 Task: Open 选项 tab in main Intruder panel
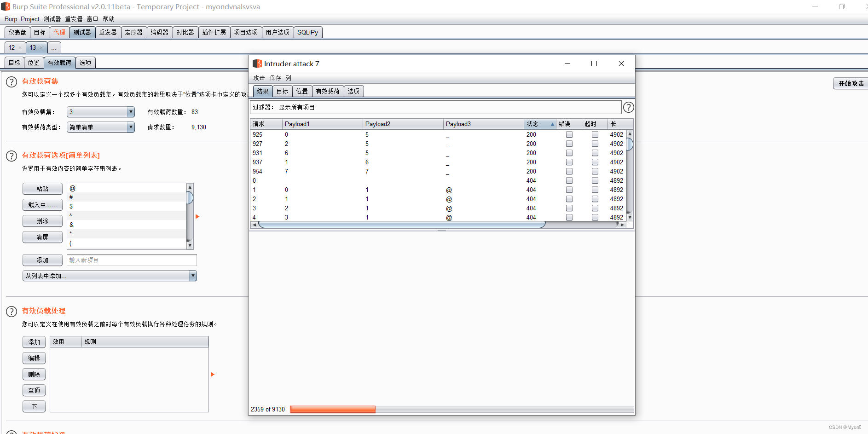click(85, 63)
